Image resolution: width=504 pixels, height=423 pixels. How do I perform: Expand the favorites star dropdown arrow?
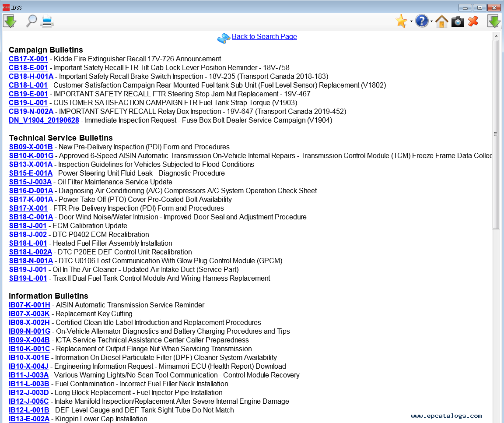(x=411, y=21)
